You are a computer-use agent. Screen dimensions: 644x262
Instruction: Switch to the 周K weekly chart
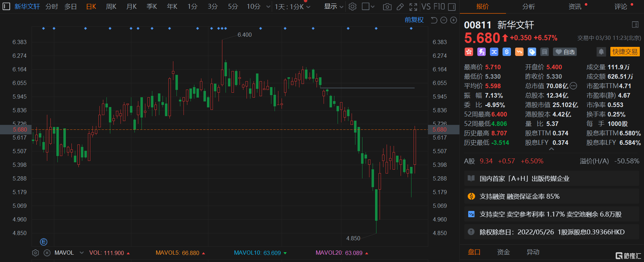(111, 7)
